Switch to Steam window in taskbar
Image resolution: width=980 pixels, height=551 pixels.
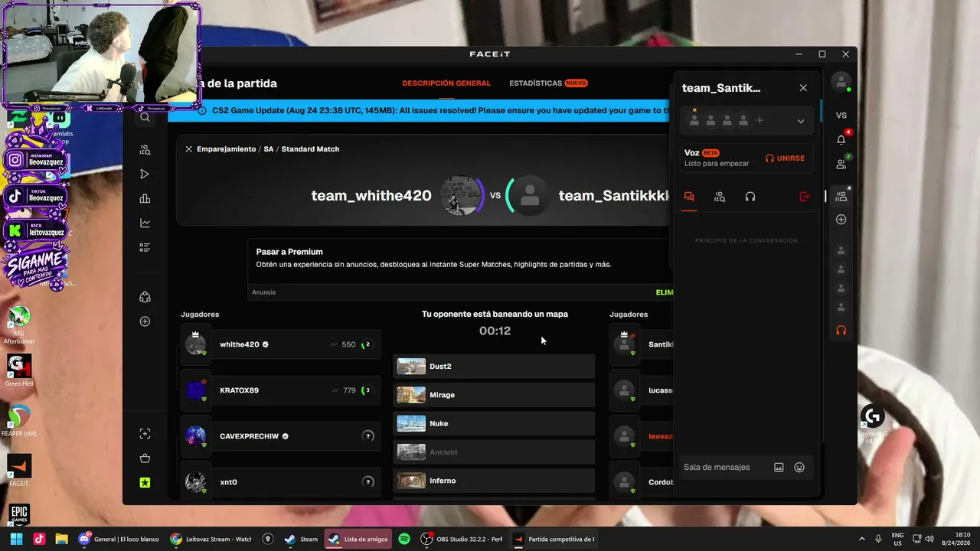coord(301,539)
